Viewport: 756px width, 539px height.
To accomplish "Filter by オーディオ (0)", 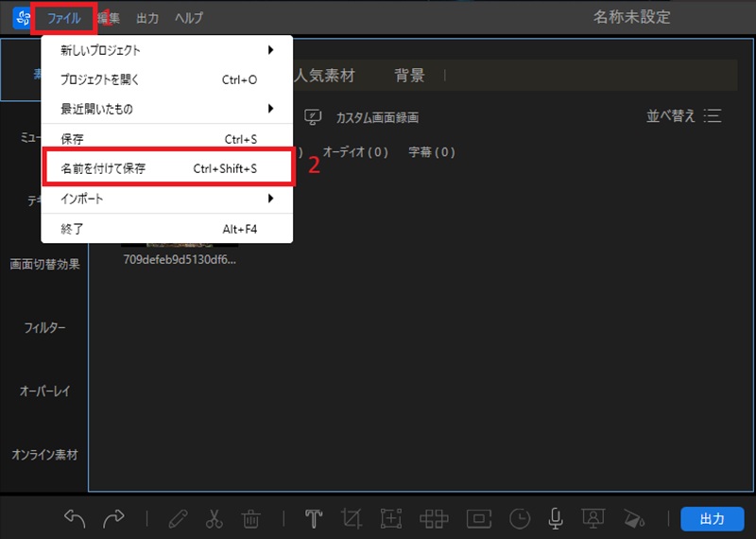I will click(355, 152).
